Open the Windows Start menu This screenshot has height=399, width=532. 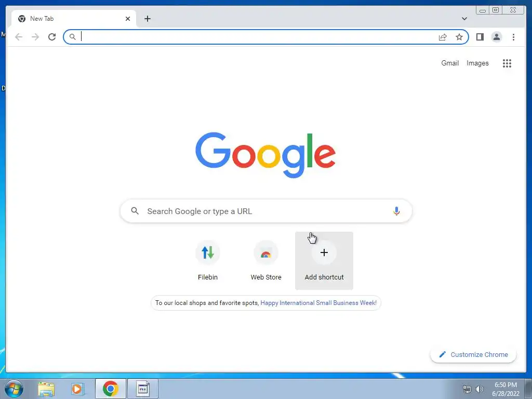tap(14, 389)
